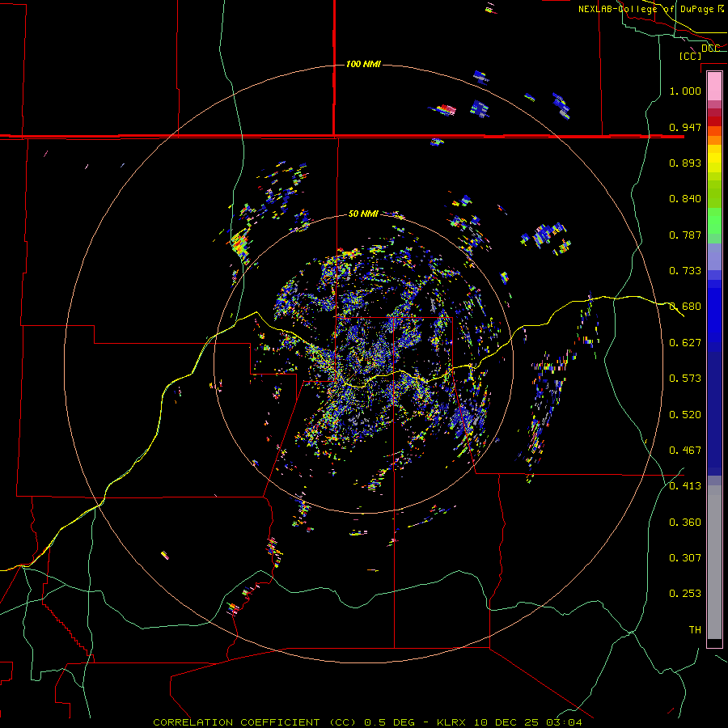Click the 0.733 legend value

(685, 271)
